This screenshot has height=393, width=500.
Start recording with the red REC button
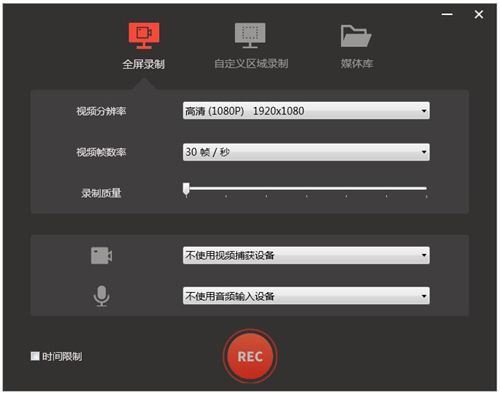[250, 356]
